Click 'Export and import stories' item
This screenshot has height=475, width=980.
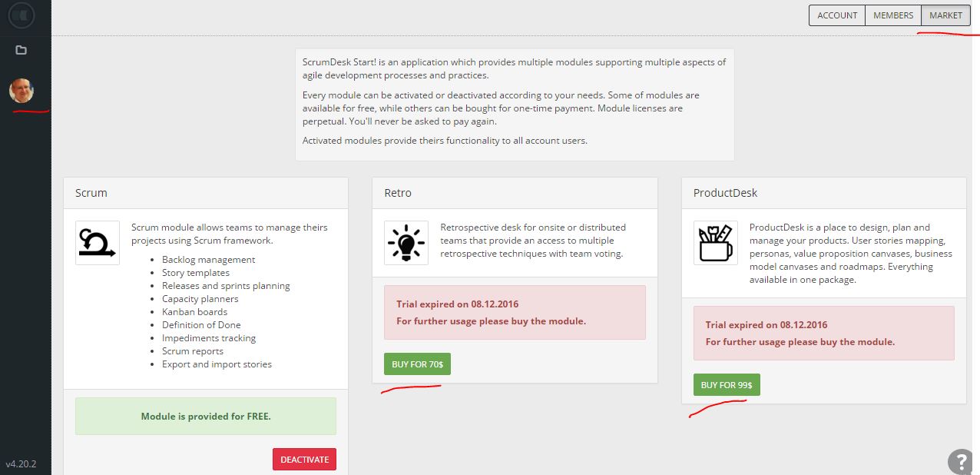tap(217, 364)
